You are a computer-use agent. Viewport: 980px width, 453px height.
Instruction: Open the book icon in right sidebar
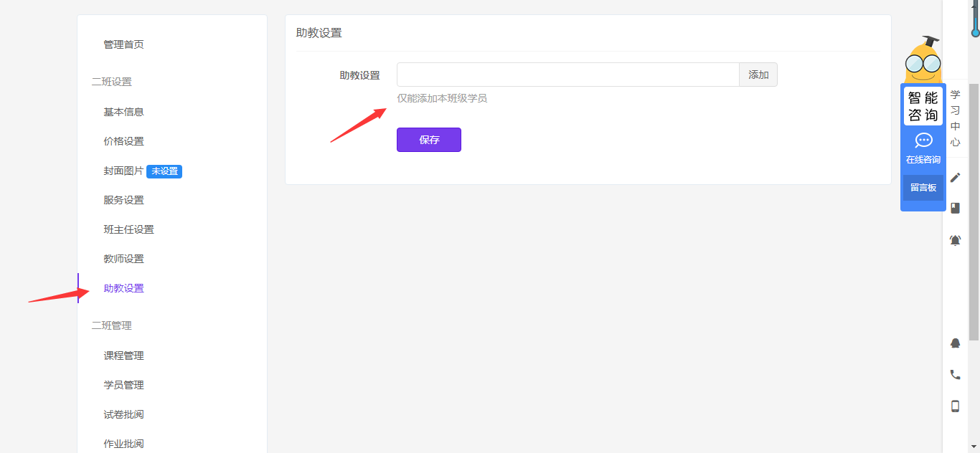(955, 208)
